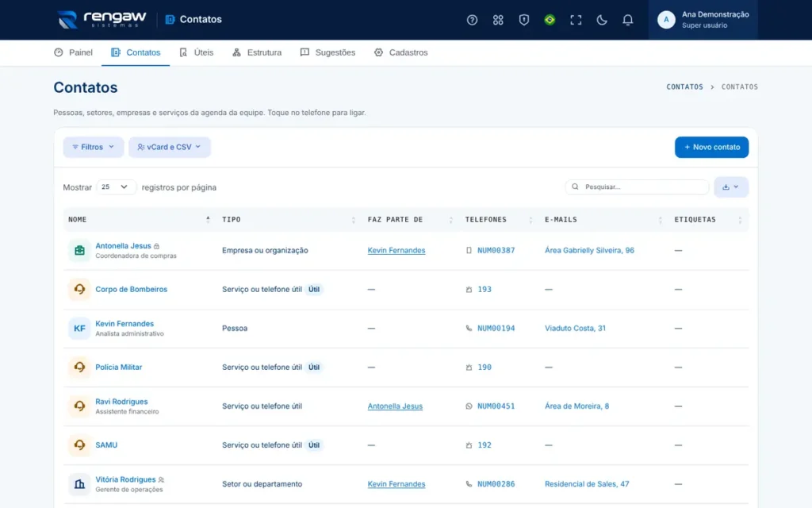This screenshot has height=508, width=812.
Task: Sort table by Faz Parte De column
Action: [x=411, y=220]
